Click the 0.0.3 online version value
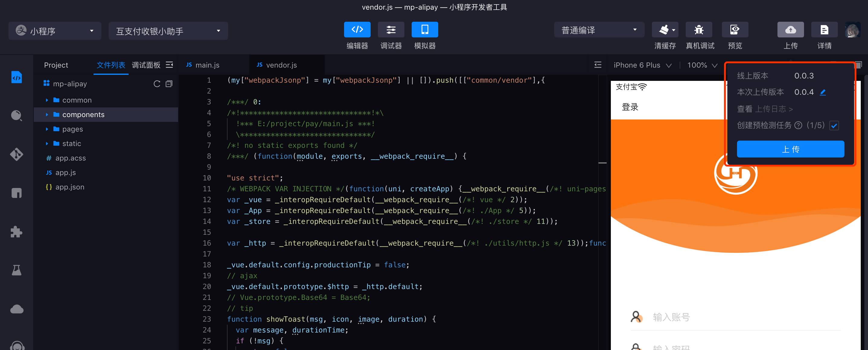The height and width of the screenshot is (350, 868). 804,75
